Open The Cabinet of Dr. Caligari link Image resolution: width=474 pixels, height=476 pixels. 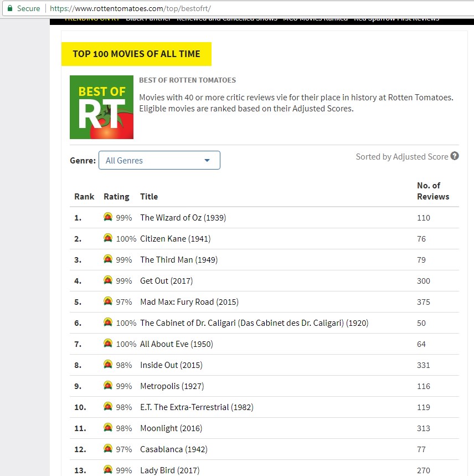coord(254,323)
